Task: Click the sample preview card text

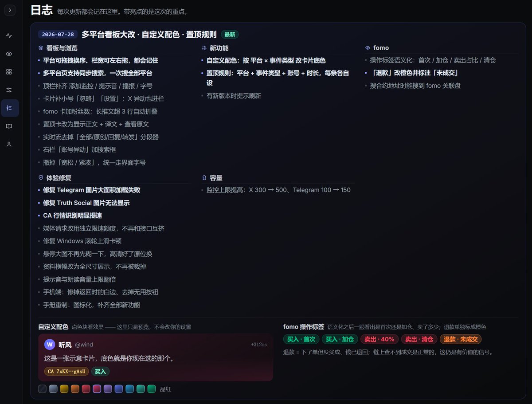Action: (109, 358)
